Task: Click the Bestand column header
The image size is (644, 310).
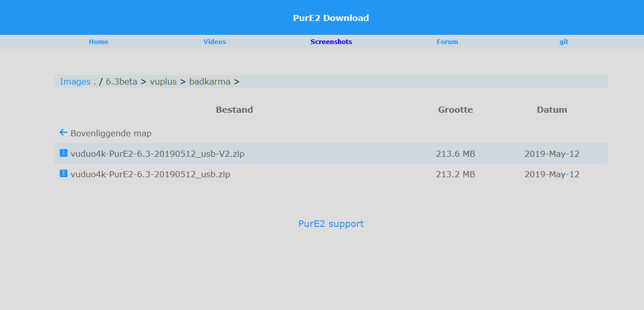Action: (235, 110)
